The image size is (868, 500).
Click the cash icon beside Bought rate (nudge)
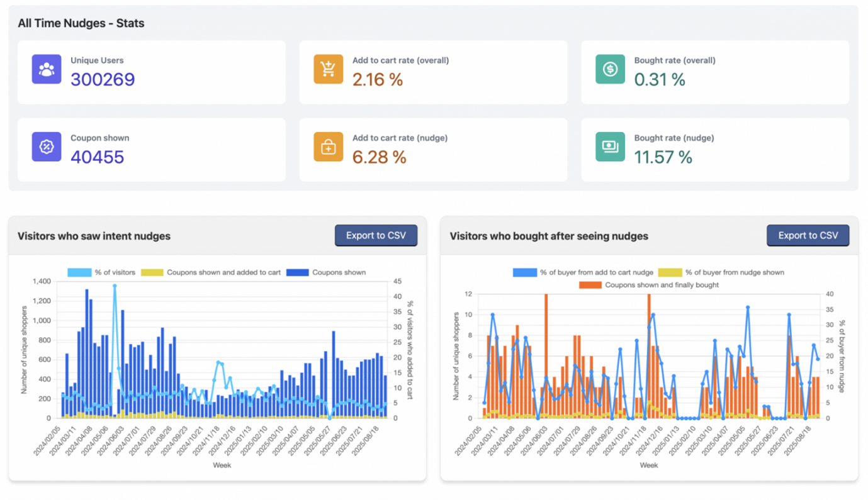tap(609, 147)
